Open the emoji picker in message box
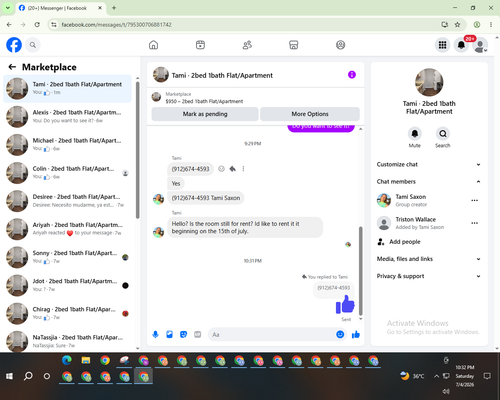This screenshot has height=400, width=500. (x=340, y=334)
